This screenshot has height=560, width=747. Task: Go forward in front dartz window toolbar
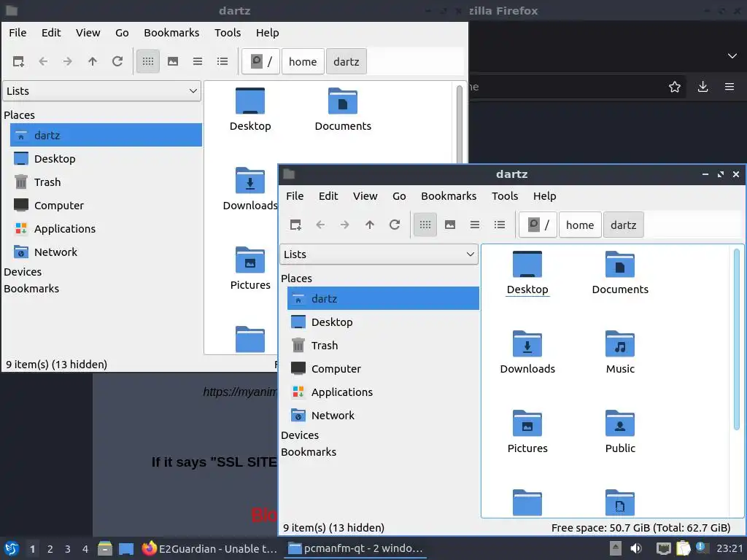pyautogui.click(x=345, y=225)
